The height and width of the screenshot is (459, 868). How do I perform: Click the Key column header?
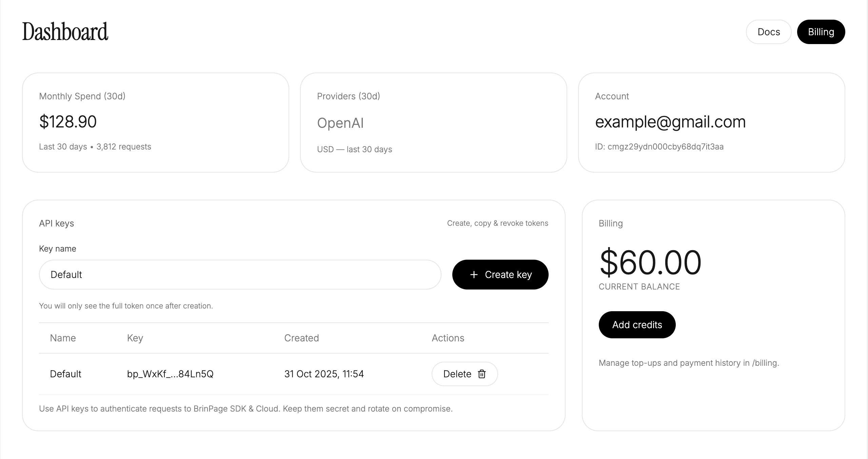point(135,338)
